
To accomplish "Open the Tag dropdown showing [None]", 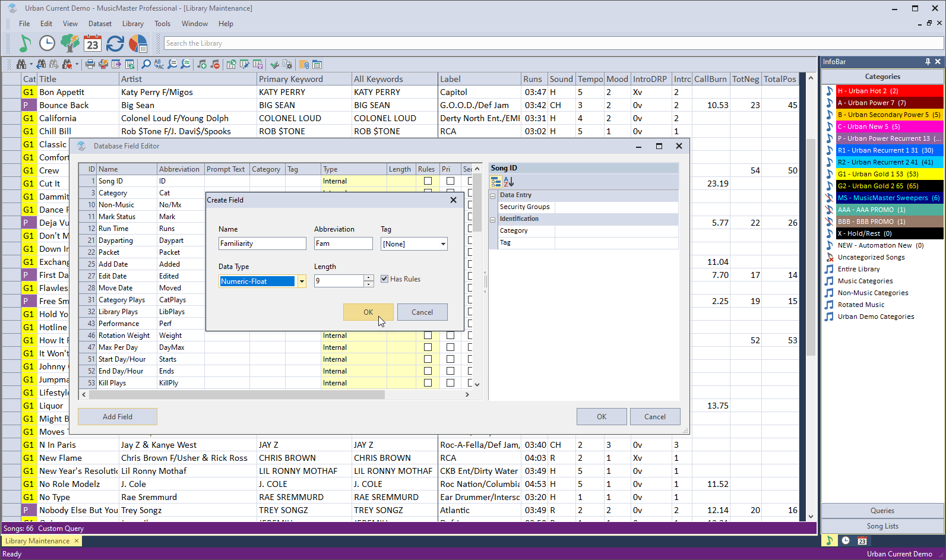I will (x=443, y=244).
